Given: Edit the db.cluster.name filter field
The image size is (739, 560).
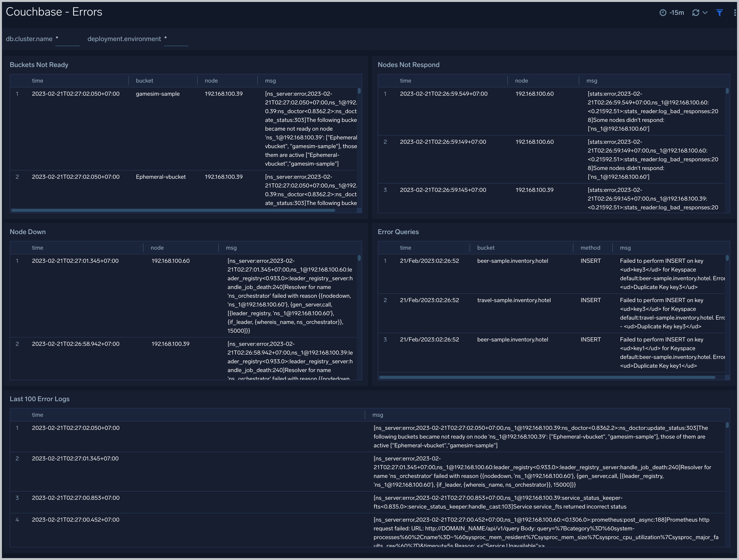Looking at the screenshot, I should click(67, 39).
